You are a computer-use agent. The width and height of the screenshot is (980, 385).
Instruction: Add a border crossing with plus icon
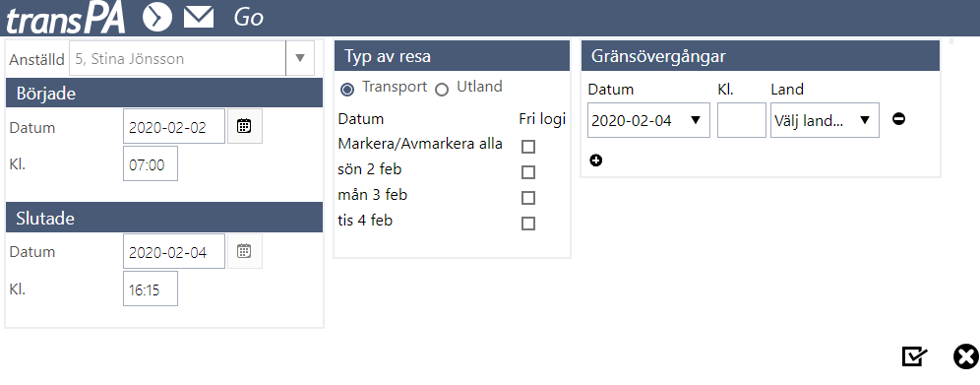[595, 160]
